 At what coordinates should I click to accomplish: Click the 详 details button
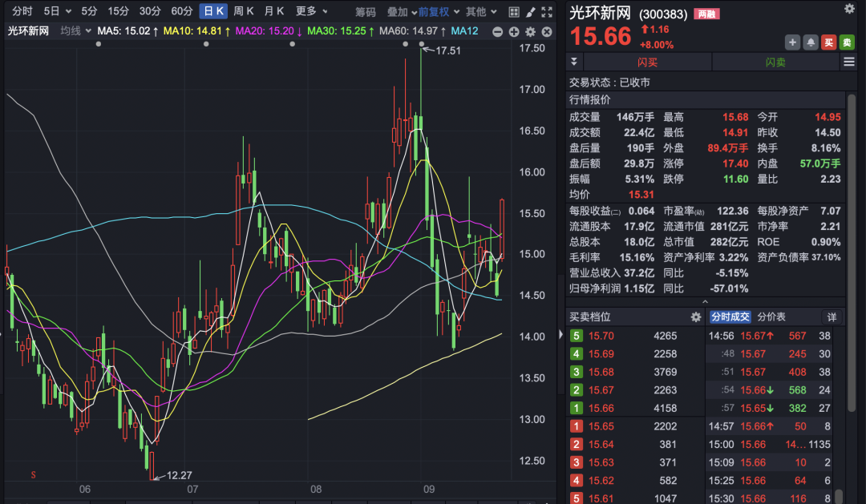pos(832,317)
